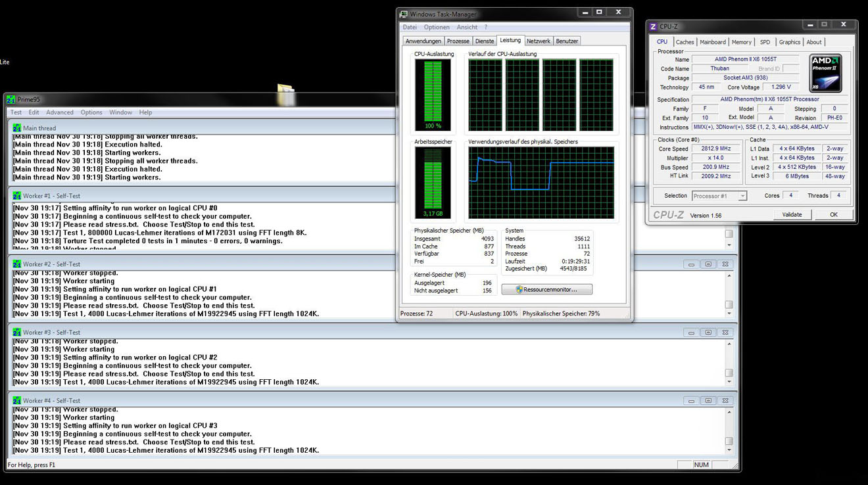Switch to the Memory tab in CPU-Z

pyautogui.click(x=741, y=42)
